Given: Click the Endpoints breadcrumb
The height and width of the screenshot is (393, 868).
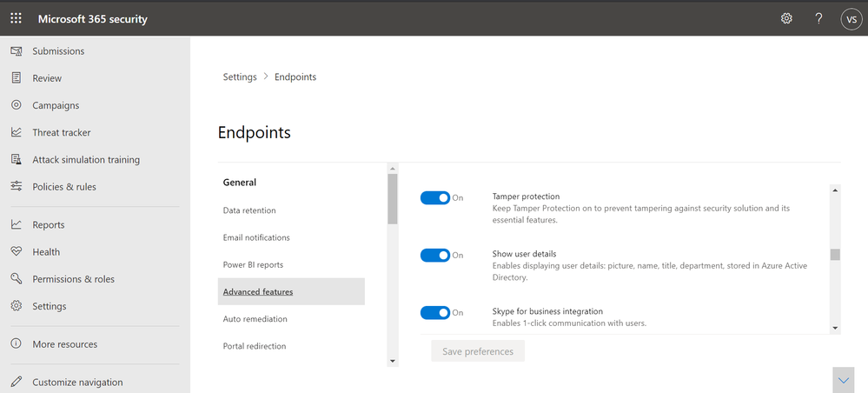Looking at the screenshot, I should pos(295,77).
